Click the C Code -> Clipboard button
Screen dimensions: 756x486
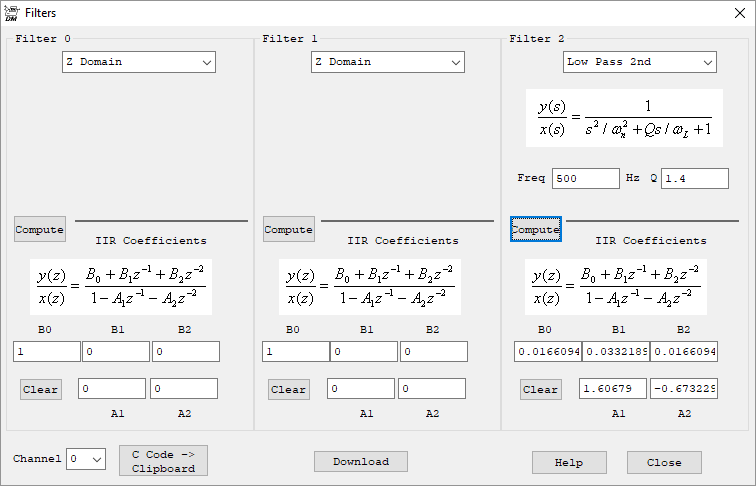(x=163, y=461)
